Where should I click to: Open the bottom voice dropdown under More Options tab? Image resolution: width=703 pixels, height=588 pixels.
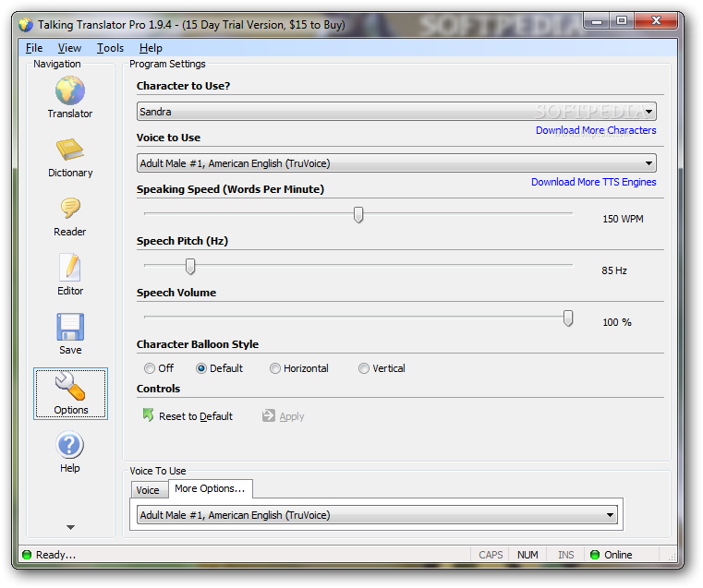pos(377,515)
